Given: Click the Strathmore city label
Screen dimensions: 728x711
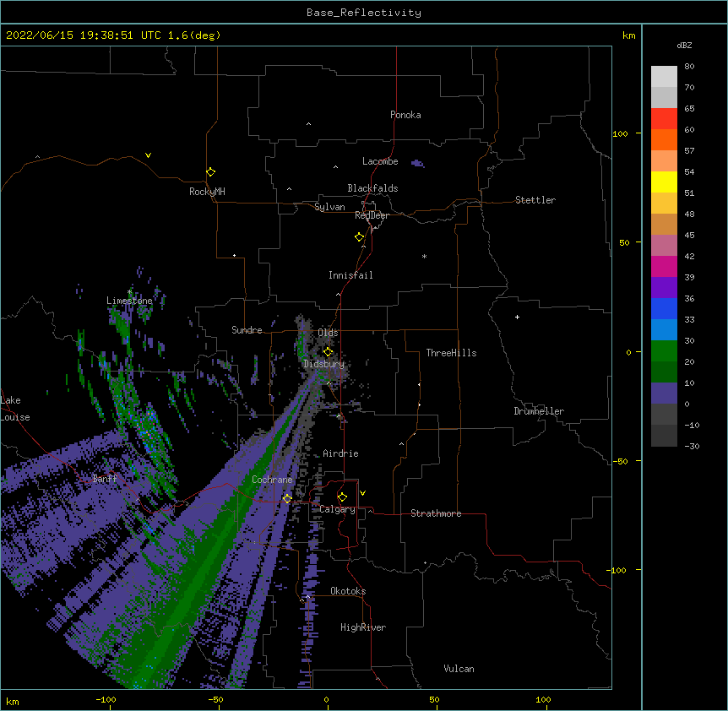Looking at the screenshot, I should coord(436,513).
